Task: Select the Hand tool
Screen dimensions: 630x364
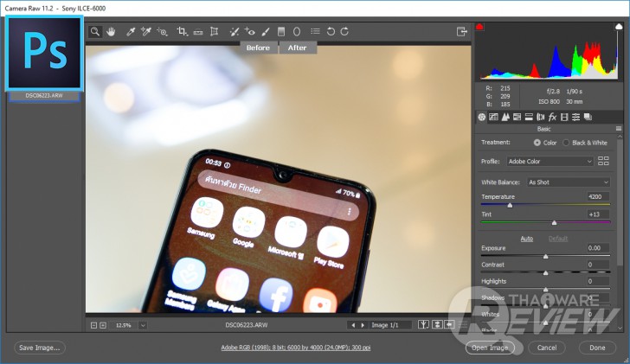Action: [x=111, y=31]
